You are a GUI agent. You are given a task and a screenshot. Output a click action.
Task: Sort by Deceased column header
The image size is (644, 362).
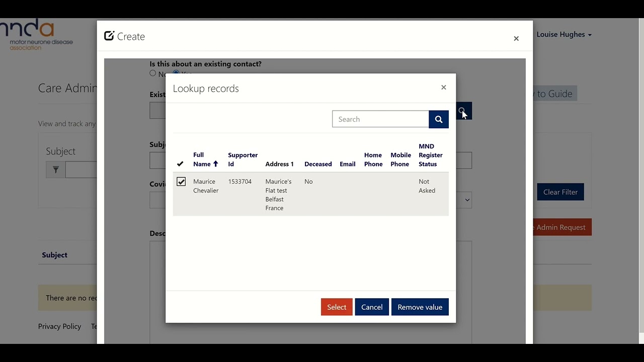click(318, 164)
